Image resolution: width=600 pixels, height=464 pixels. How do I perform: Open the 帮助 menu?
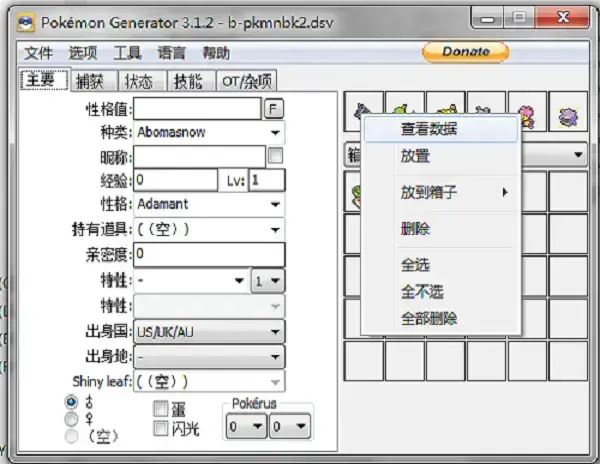216,53
